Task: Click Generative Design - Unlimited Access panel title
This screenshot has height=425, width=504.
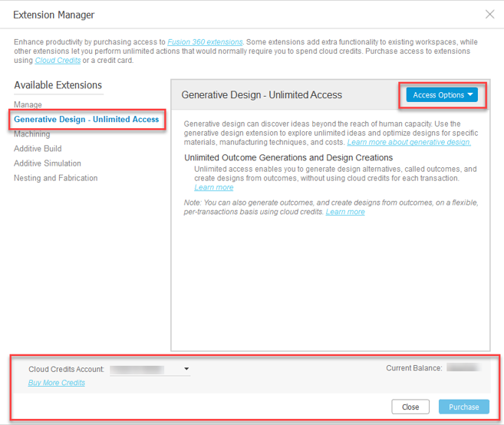Action: point(262,95)
